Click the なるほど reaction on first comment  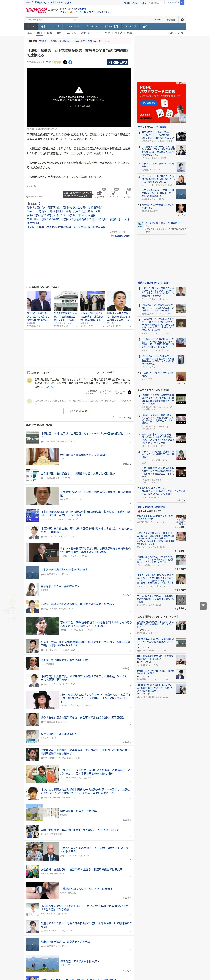pos(106,392)
